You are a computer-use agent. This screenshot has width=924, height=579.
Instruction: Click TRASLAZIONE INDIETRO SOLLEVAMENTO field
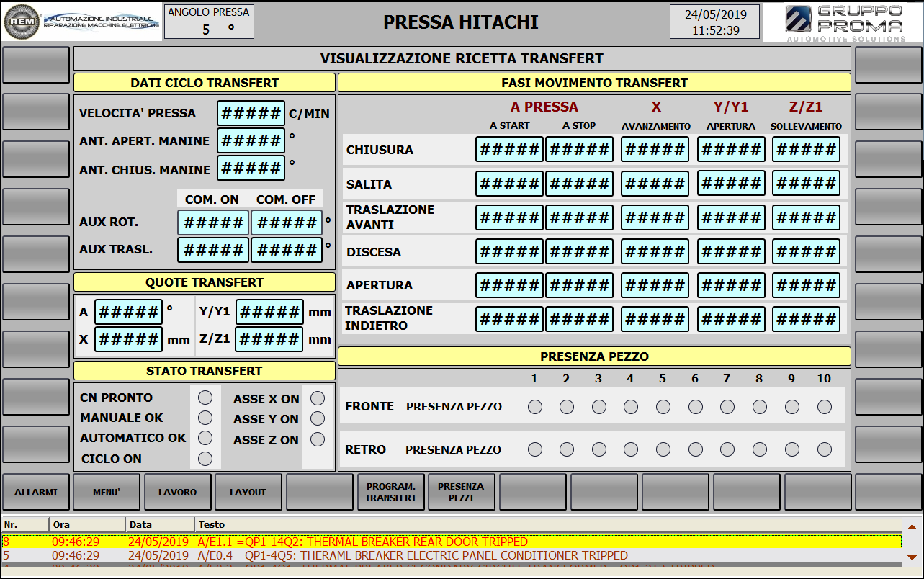[807, 319]
